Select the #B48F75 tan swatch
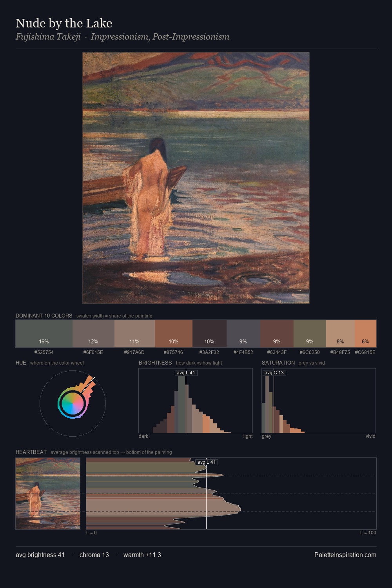Screen dimensions: 392x588 click(340, 334)
